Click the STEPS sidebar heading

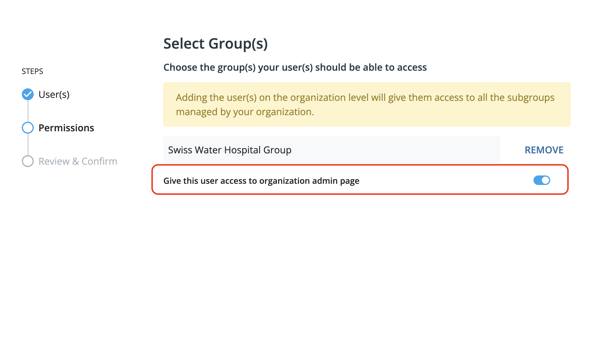point(32,71)
